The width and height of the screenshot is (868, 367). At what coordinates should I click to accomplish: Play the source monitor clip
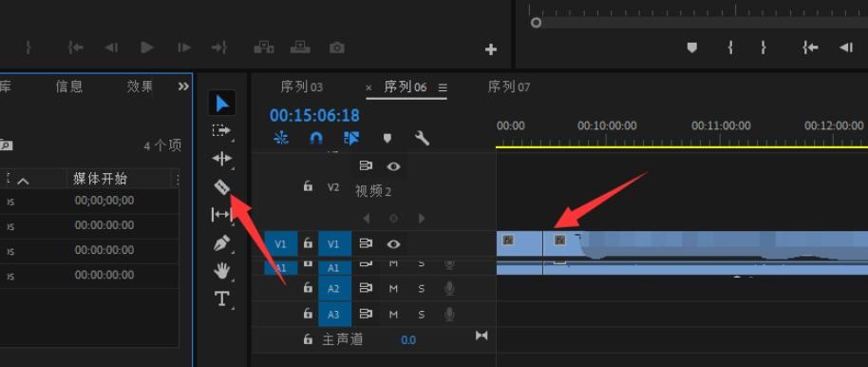click(146, 48)
